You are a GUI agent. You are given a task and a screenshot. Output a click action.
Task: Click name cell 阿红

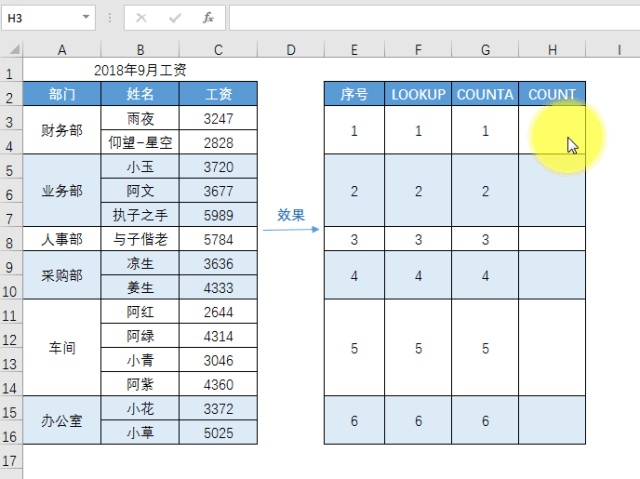[x=140, y=312]
